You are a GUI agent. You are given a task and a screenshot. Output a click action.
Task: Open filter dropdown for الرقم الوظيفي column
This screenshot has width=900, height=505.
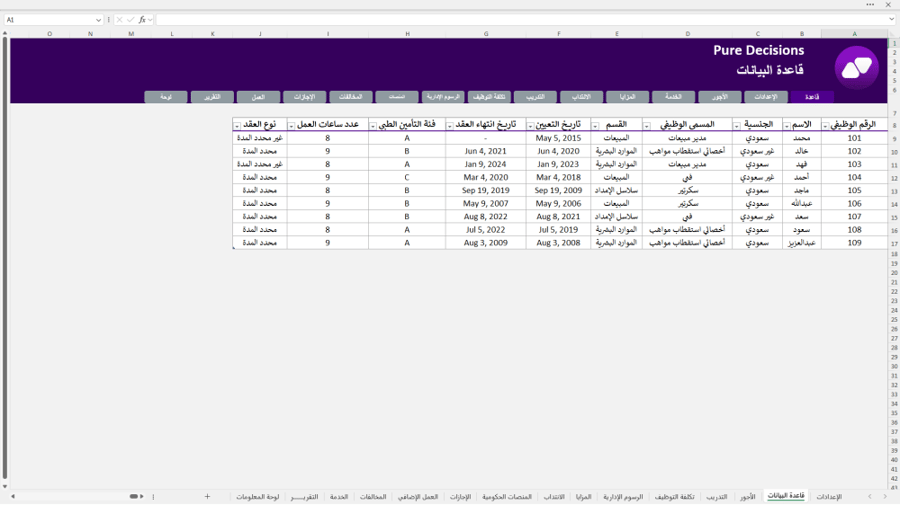pos(825,126)
